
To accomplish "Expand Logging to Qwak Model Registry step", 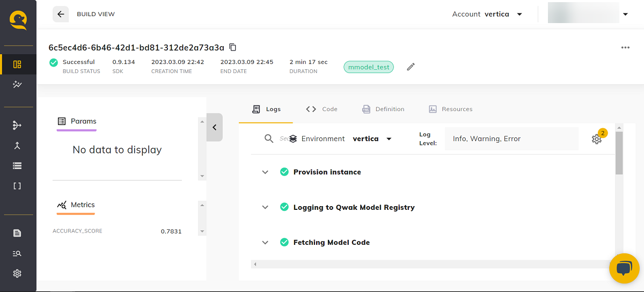I will [265, 207].
